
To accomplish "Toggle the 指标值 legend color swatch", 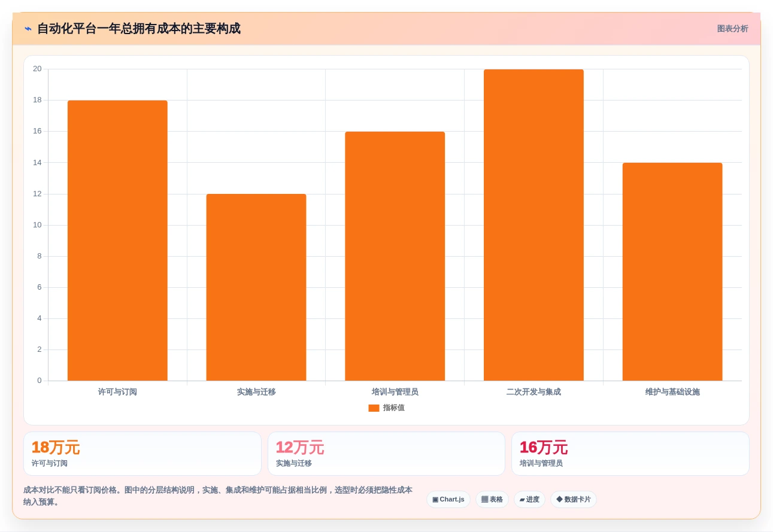I will point(374,408).
